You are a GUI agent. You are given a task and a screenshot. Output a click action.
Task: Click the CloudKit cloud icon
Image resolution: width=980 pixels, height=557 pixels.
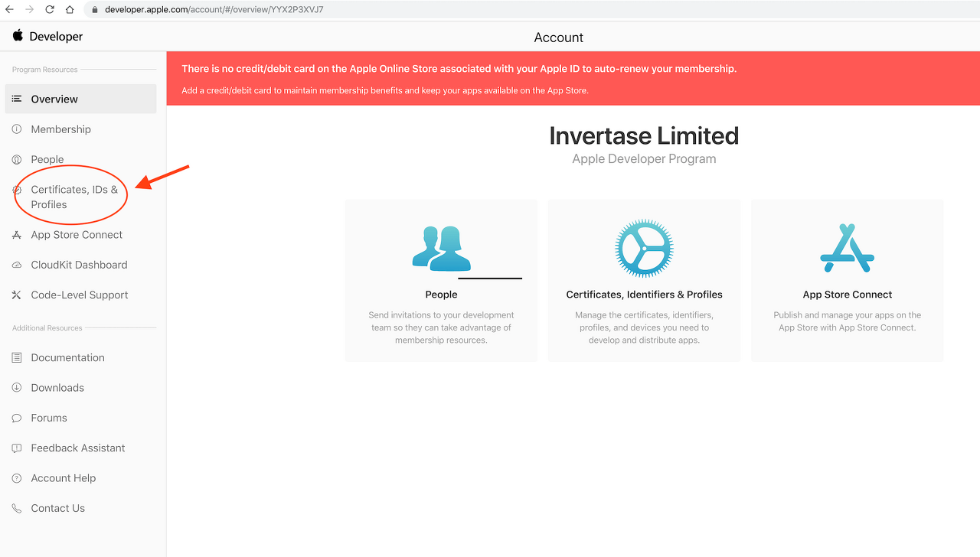tap(17, 265)
